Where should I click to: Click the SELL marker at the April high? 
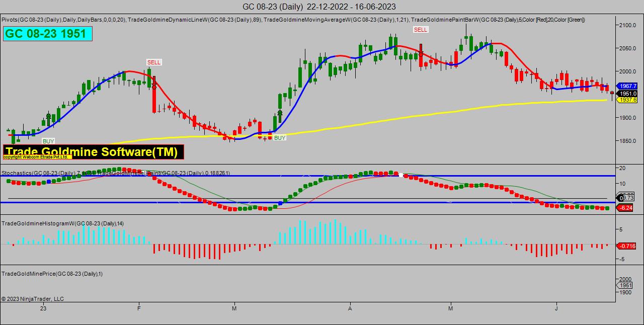pos(421,30)
